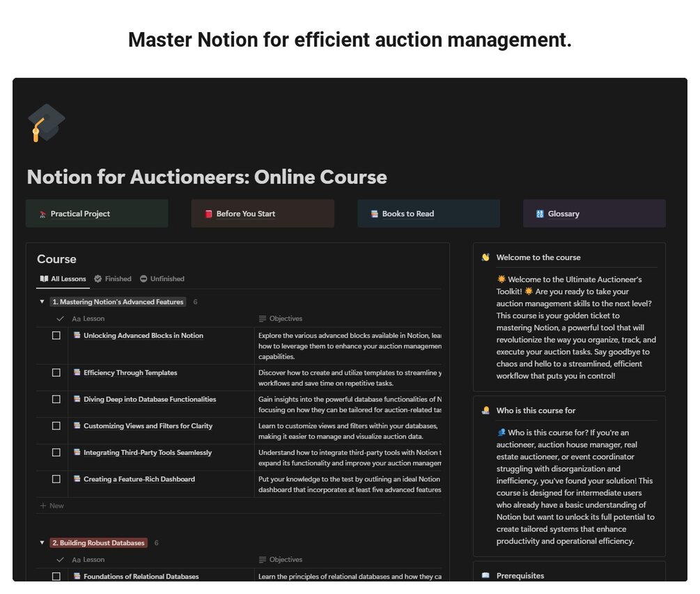Click the 2. Building Robust Databases tag
Screen dimensions: 700x594
(x=99, y=543)
